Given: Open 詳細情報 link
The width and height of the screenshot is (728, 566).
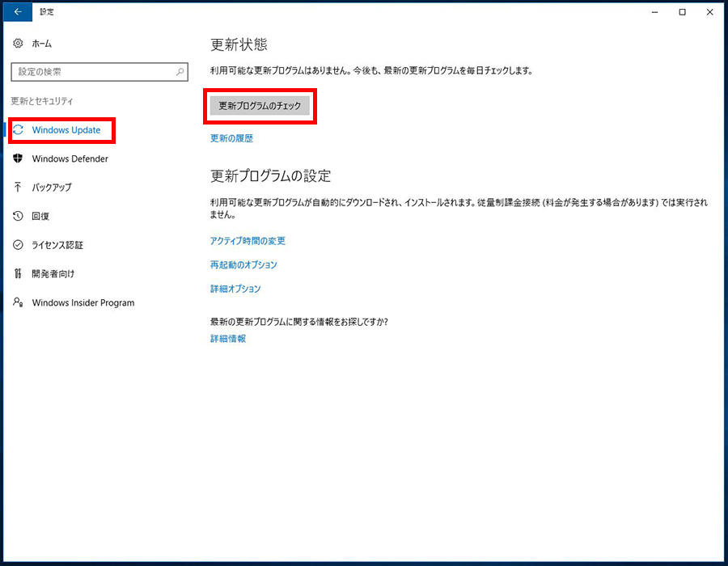Looking at the screenshot, I should click(228, 339).
